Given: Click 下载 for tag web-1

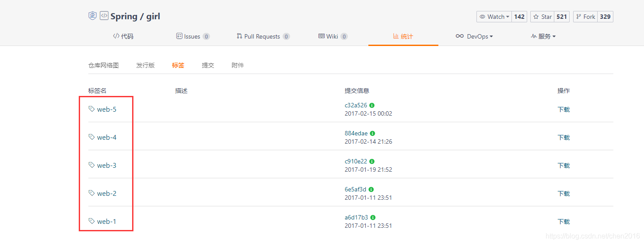Looking at the screenshot, I should coord(563,222).
